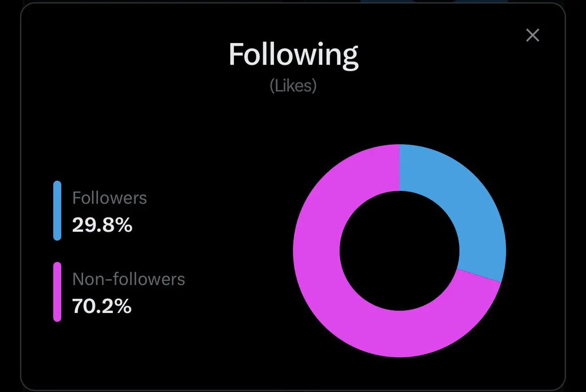Close the Following analytics dialog

[532, 35]
